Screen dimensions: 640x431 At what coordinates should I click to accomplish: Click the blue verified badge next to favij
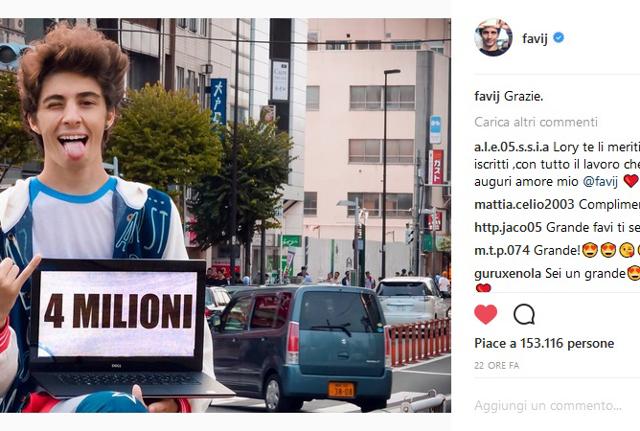coord(559,38)
